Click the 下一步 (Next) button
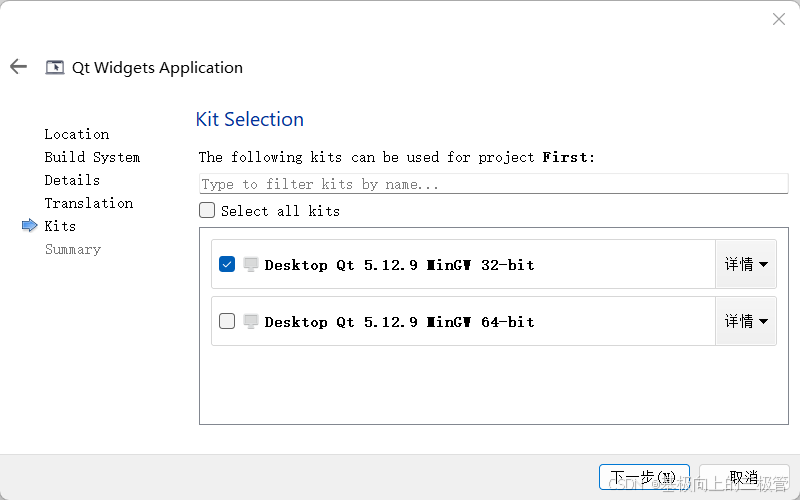 [x=644, y=478]
